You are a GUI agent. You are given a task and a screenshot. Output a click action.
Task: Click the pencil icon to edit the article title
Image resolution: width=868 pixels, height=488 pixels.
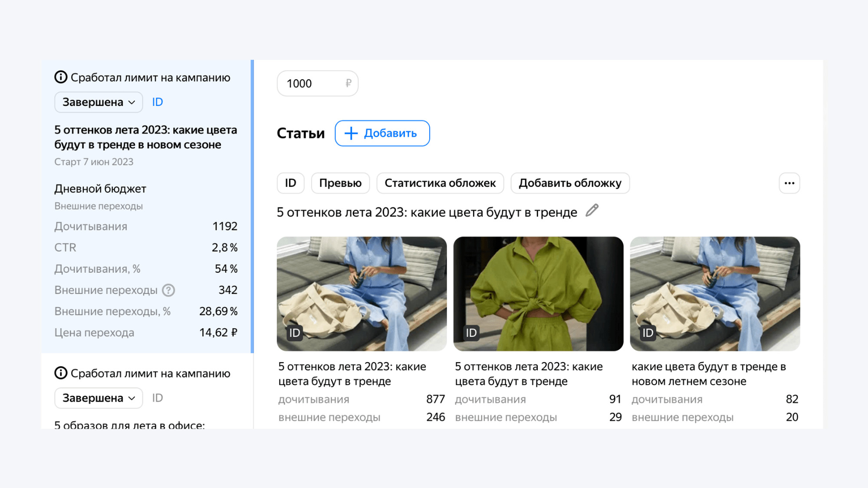tap(592, 211)
